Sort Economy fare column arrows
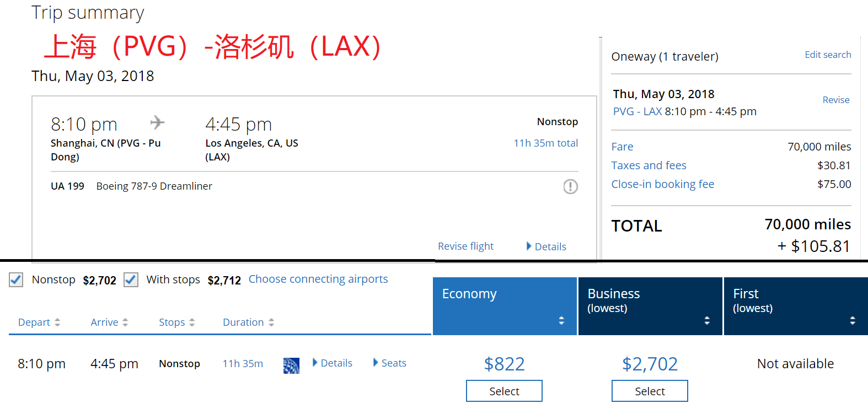 pos(561,320)
